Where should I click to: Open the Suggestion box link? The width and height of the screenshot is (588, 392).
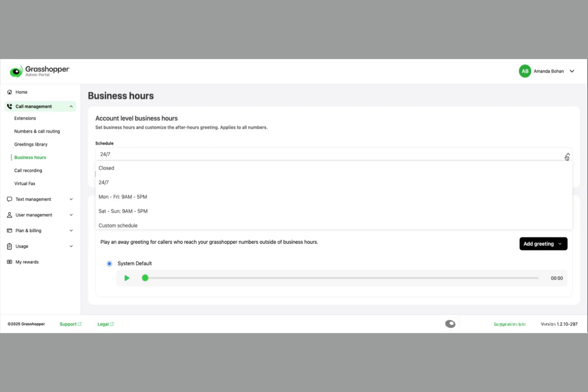[510, 324]
